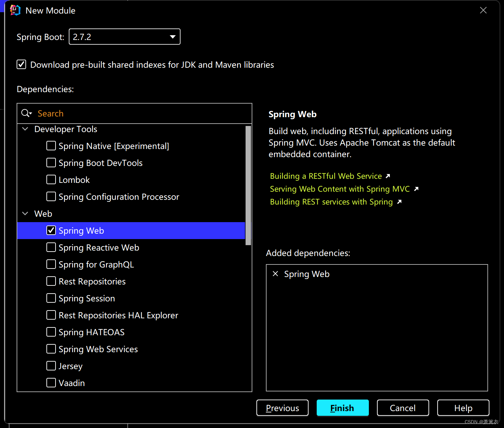Viewport: 504px width, 428px height.
Task: Check Spring Reactive Web dependency
Action: point(51,247)
